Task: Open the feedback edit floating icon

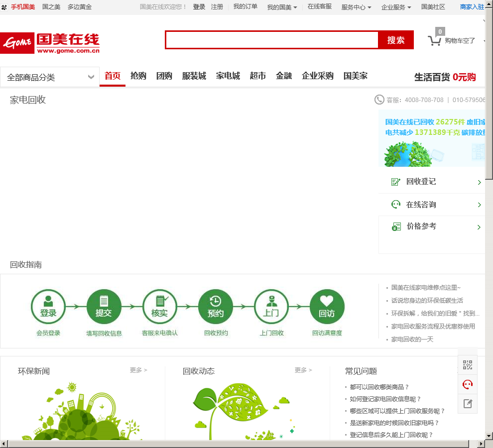Action: pos(468,404)
